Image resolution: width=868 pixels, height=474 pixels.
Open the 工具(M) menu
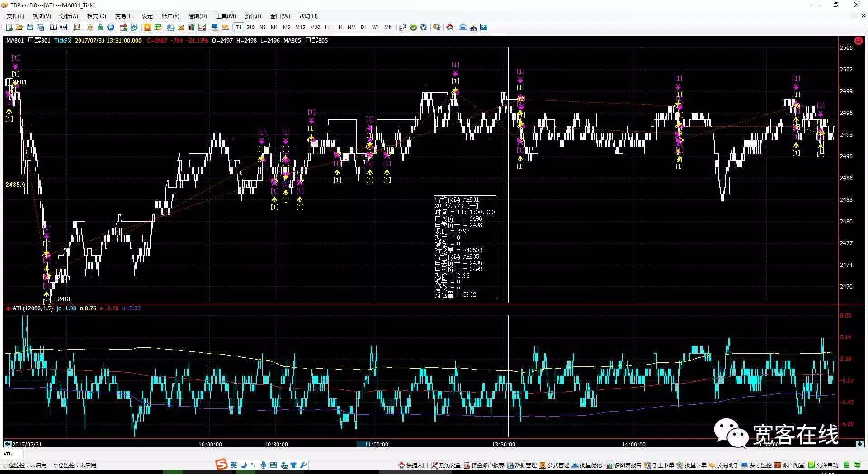226,16
